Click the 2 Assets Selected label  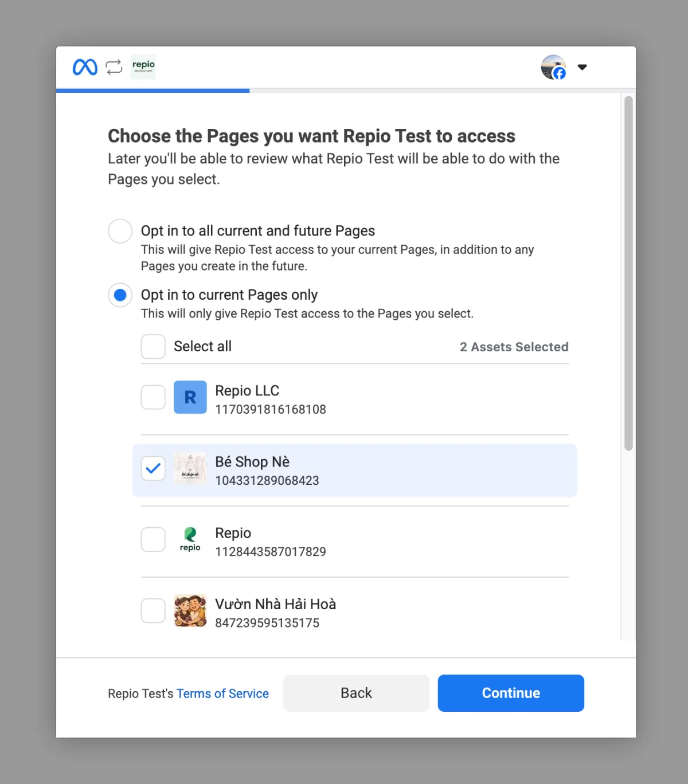point(514,347)
